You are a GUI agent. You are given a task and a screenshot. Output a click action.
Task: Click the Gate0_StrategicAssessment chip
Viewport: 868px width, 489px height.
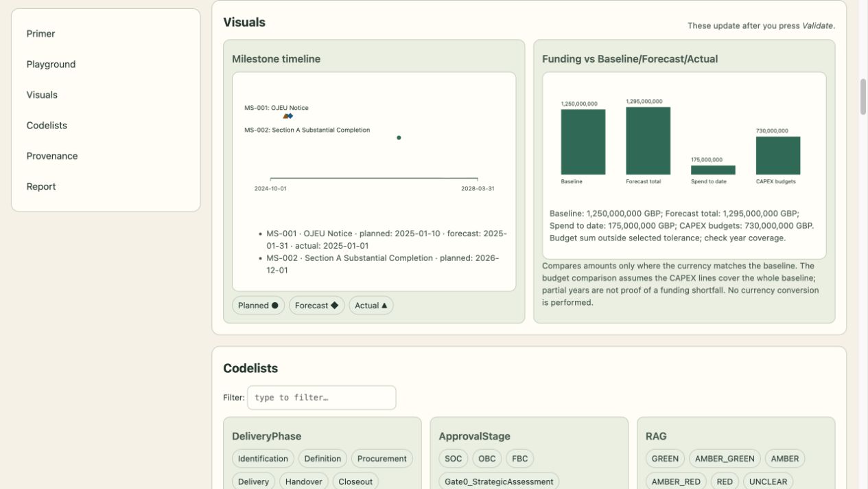(499, 481)
